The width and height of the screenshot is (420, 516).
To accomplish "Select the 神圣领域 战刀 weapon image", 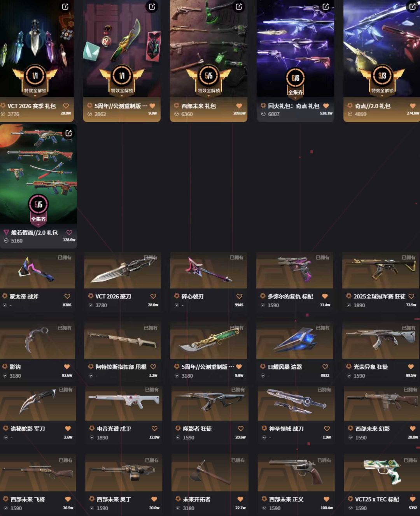I will point(296,403).
